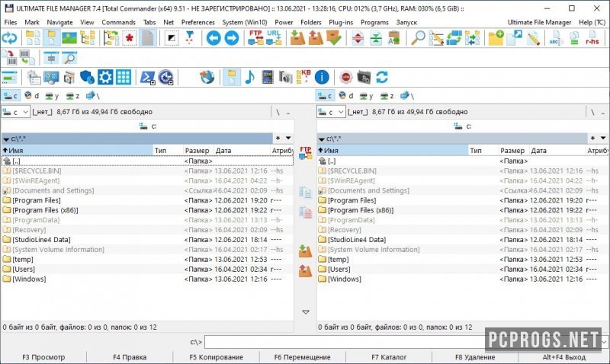Image resolution: width=610 pixels, height=364 pixels.
Task: Open the directory tree view icon
Action: [88, 38]
